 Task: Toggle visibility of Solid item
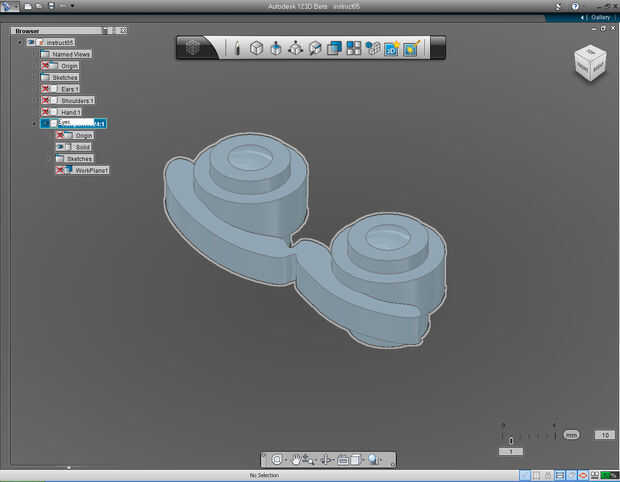click(x=60, y=147)
